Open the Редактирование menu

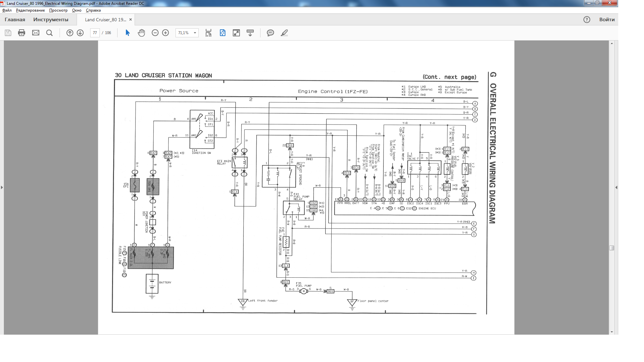(30, 10)
